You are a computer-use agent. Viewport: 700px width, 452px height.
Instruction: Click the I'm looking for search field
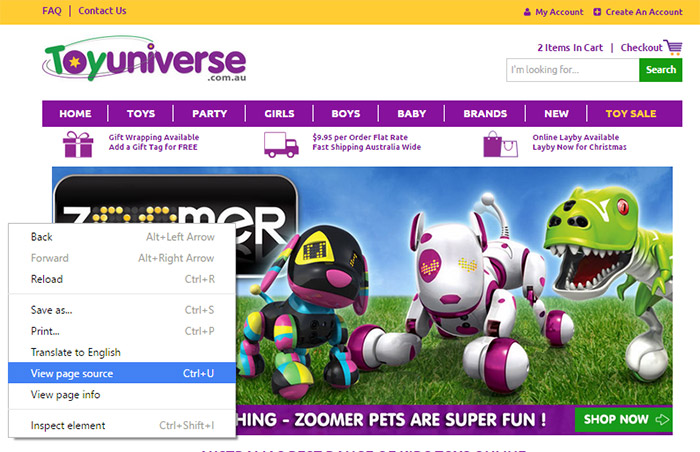[x=573, y=70]
